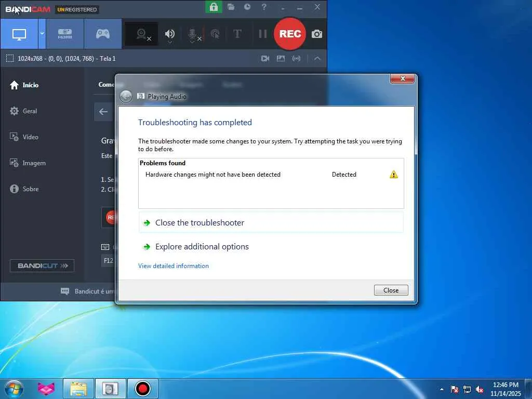Start recording with the REC button
This screenshot has height=399, width=532.
(290, 34)
